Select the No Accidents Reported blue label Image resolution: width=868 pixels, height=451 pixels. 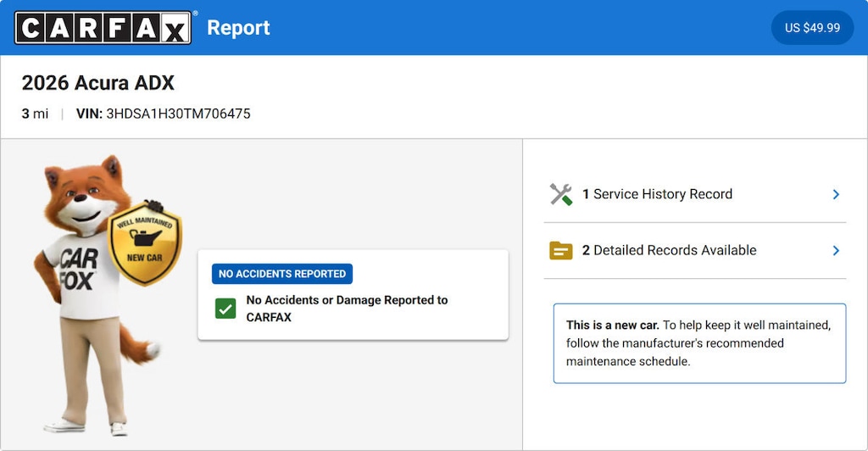282,274
